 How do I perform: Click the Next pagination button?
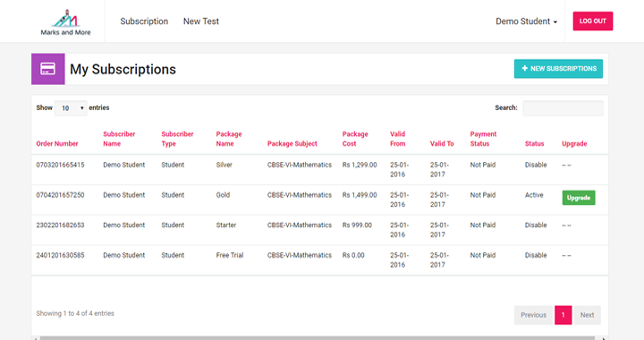[587, 315]
